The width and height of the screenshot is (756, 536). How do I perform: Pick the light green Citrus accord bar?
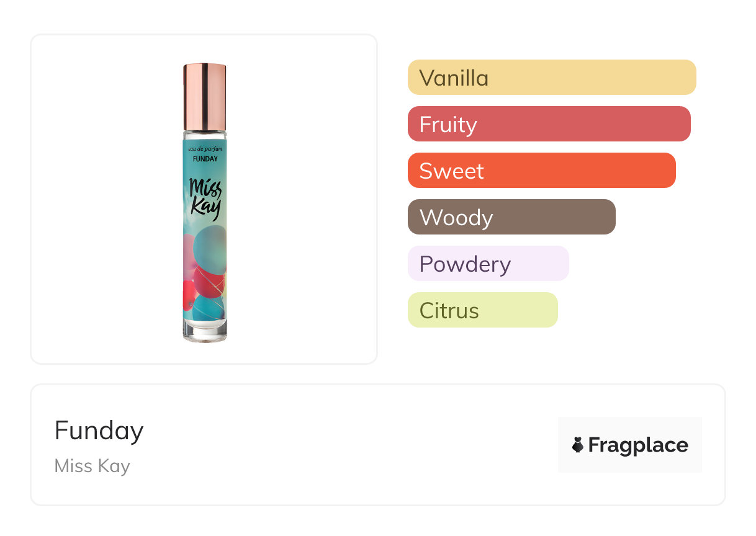[x=482, y=310]
